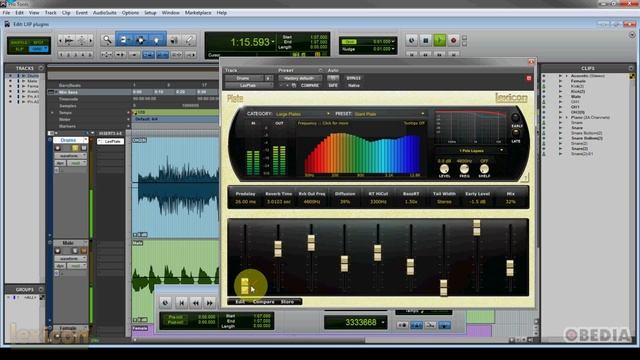Select the Pencil tool
The image size is (640, 360).
coord(189,40)
